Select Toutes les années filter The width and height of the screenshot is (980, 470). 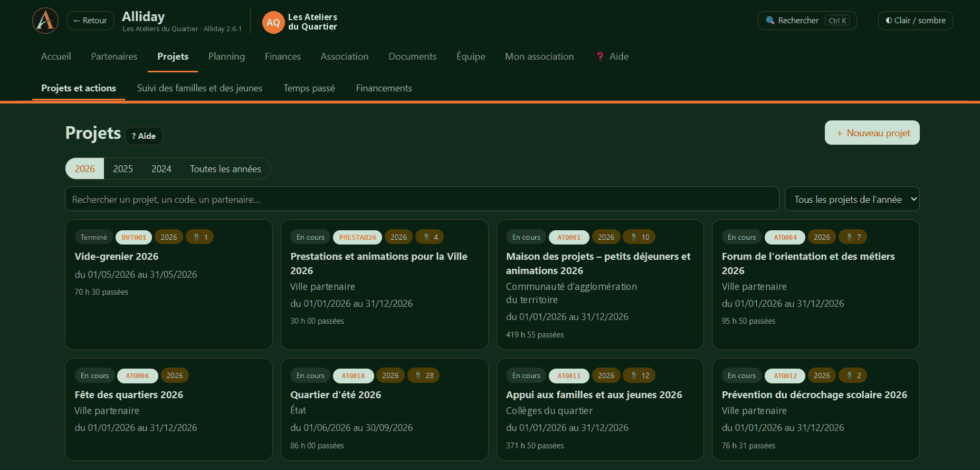(x=225, y=168)
